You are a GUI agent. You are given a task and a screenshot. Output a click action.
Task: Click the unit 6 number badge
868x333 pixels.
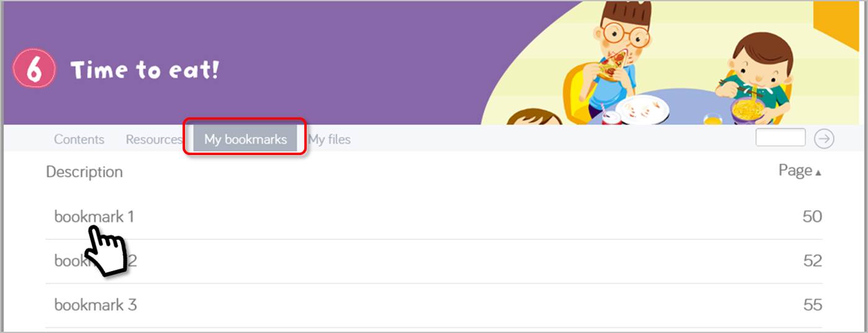(34, 69)
